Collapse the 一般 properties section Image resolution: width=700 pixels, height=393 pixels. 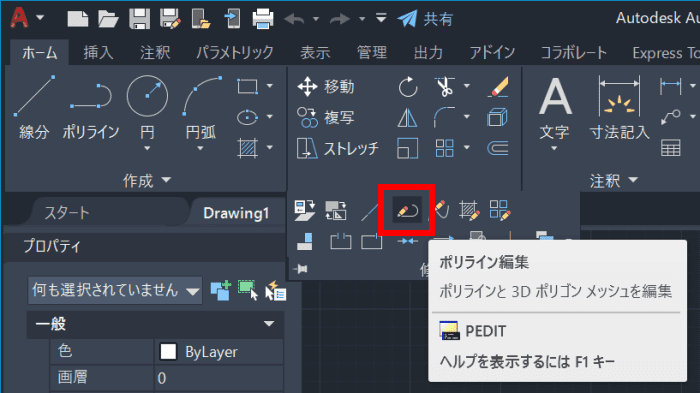pos(269,324)
